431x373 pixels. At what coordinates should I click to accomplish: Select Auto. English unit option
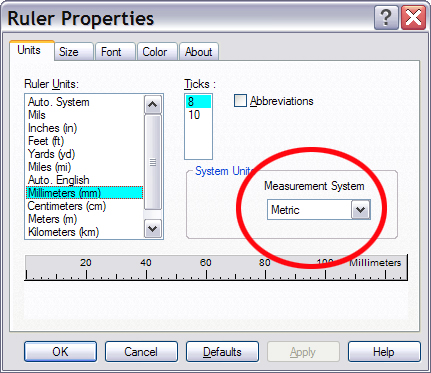point(85,180)
